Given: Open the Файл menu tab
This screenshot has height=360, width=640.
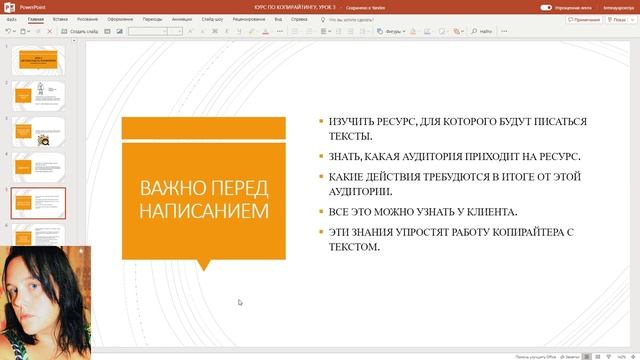Looking at the screenshot, I should pyautogui.click(x=11, y=19).
